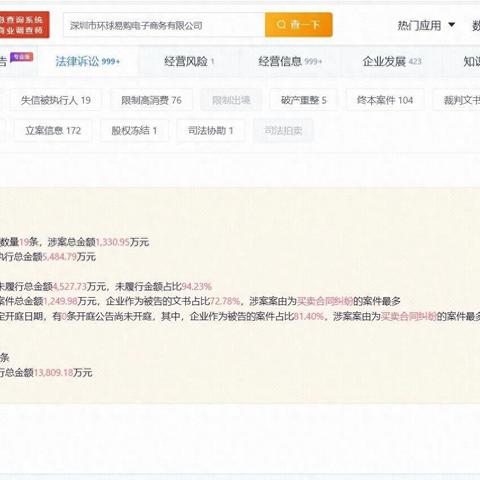The image size is (480, 480).
Task: Click the 81.40% percentage value
Action: coord(309,316)
